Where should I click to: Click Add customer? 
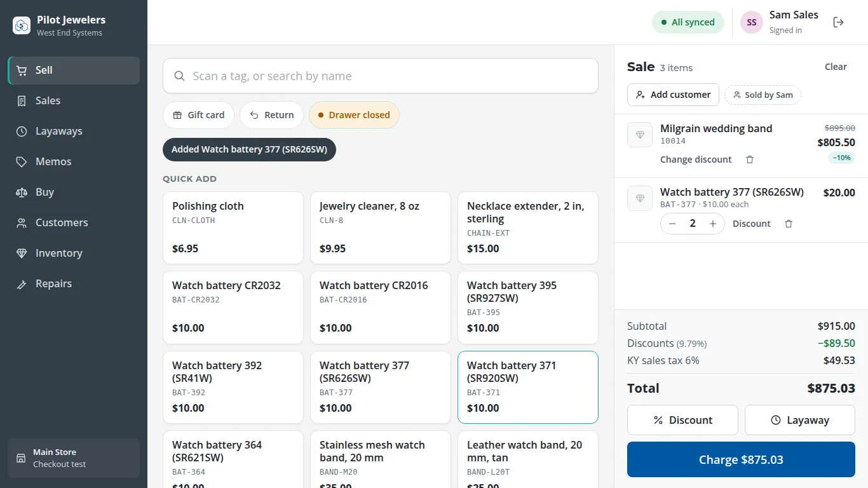[673, 95]
